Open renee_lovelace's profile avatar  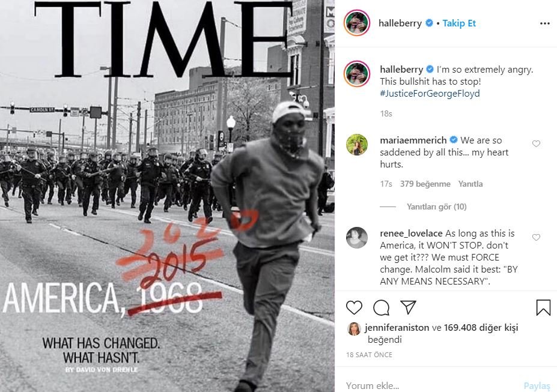[x=357, y=238]
